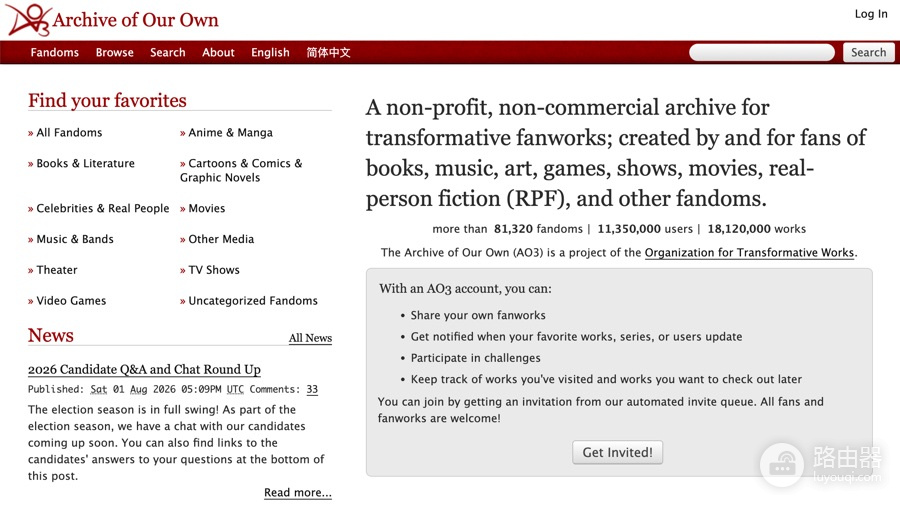Click the 'Keep track of works you've visited' bullet
Viewport: 900px width, 505px height.
[606, 379]
